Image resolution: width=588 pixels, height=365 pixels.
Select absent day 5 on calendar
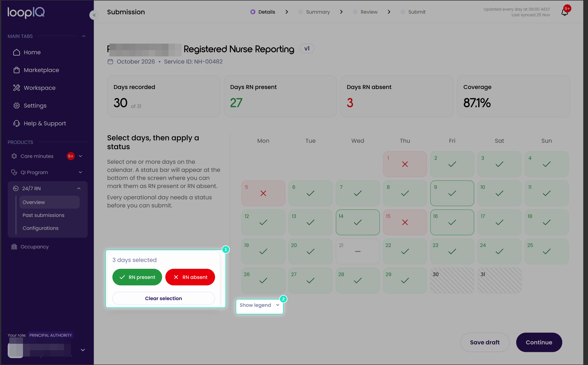coord(263,193)
